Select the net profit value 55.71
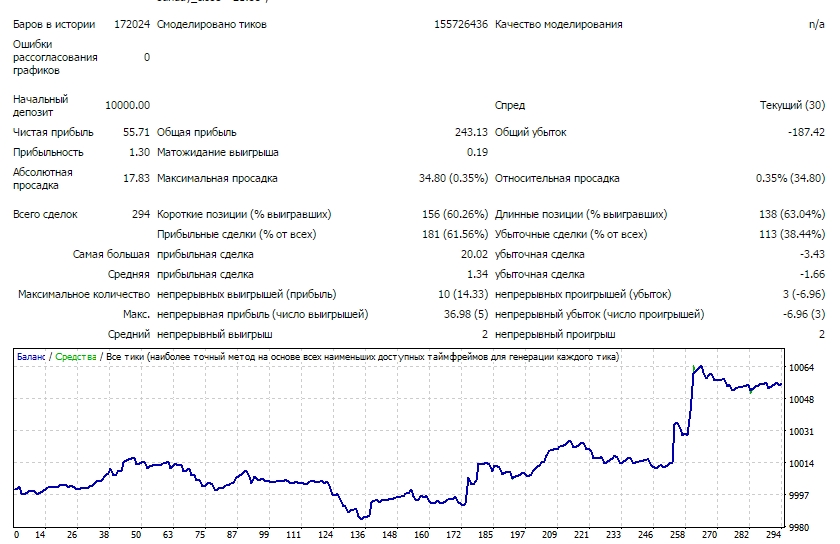The height and width of the screenshot is (544, 840). click(136, 132)
